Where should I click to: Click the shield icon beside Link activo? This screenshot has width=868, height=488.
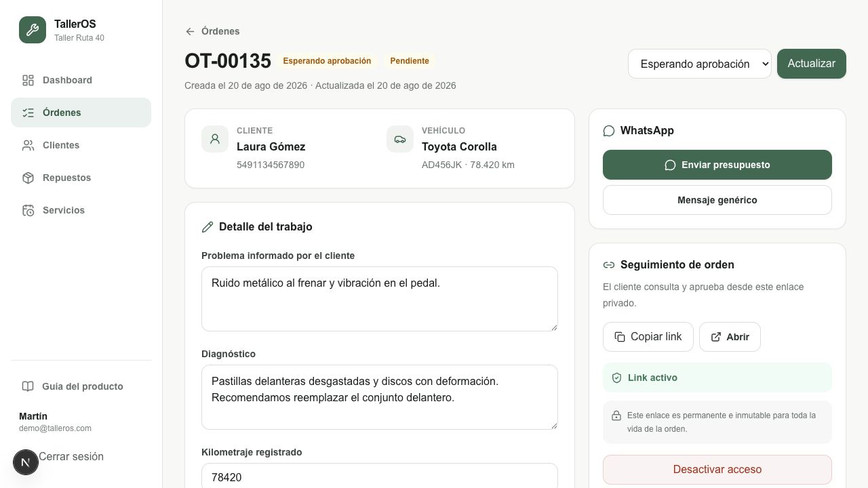pyautogui.click(x=616, y=378)
